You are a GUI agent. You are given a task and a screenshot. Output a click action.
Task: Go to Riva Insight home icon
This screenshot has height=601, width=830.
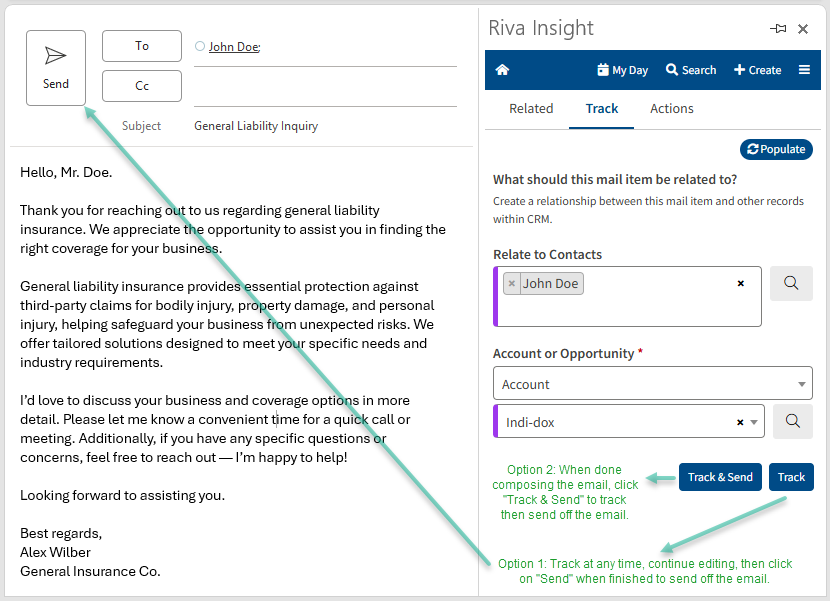pyautogui.click(x=502, y=70)
